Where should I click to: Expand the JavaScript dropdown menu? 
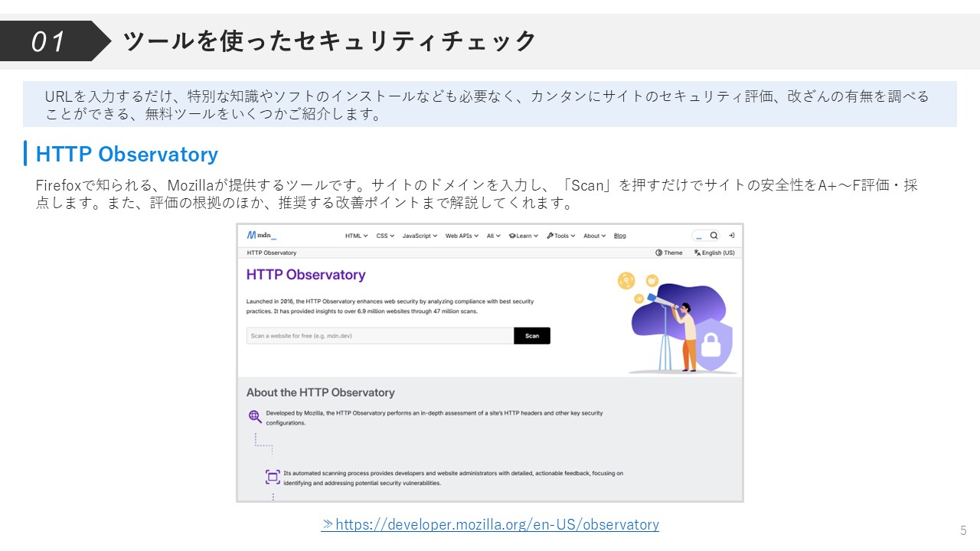tap(420, 236)
